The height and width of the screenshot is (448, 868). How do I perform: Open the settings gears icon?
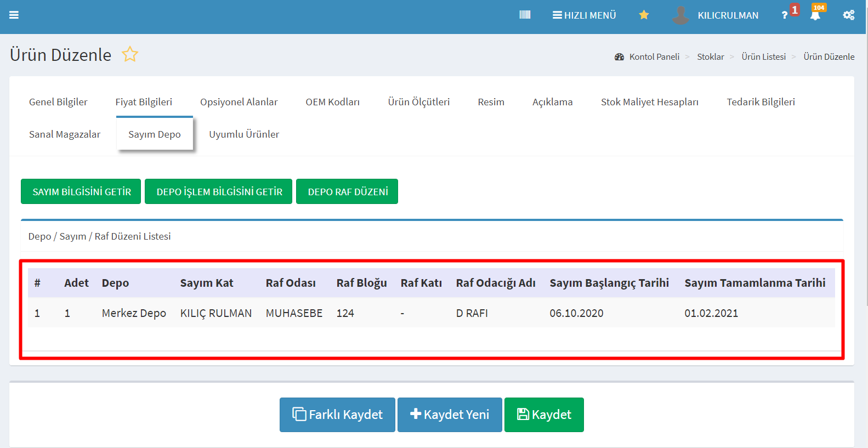point(848,15)
